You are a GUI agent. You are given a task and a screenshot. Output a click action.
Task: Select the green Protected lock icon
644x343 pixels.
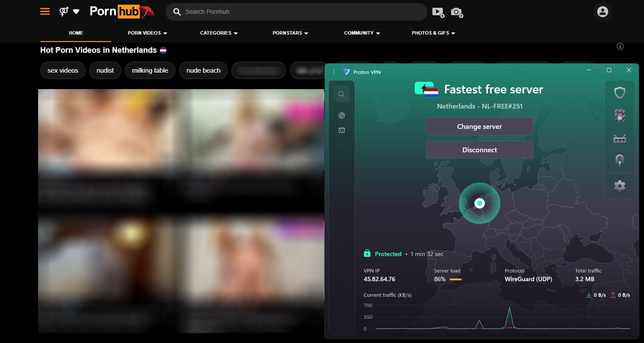367,253
